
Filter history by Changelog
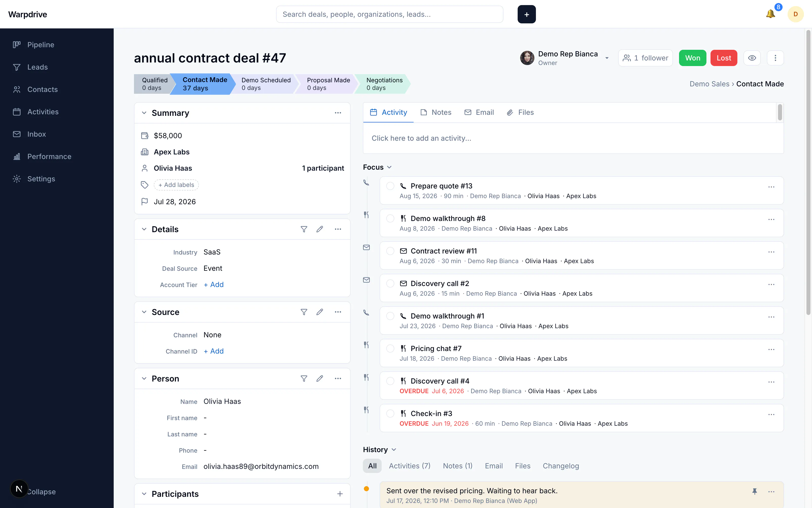[561, 466]
